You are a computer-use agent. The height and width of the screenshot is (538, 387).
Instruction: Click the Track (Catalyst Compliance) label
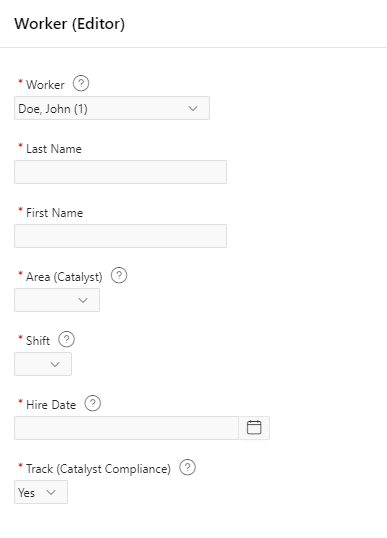click(x=98, y=469)
